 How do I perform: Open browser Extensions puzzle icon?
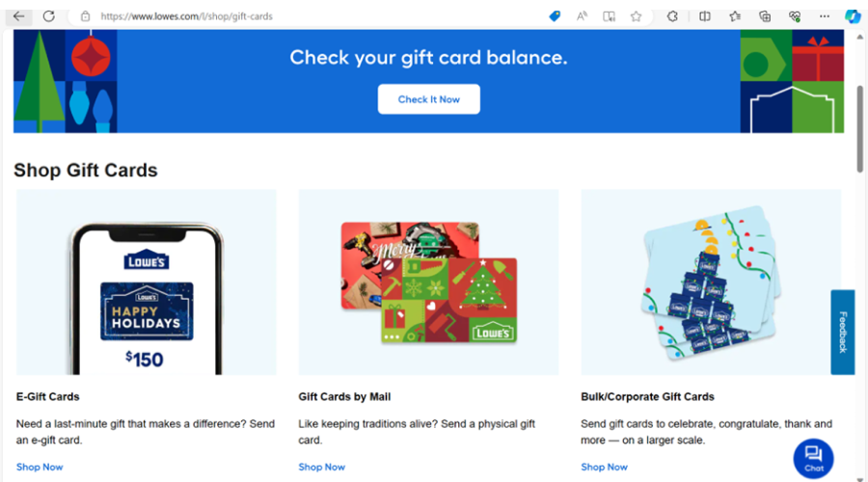(x=672, y=16)
